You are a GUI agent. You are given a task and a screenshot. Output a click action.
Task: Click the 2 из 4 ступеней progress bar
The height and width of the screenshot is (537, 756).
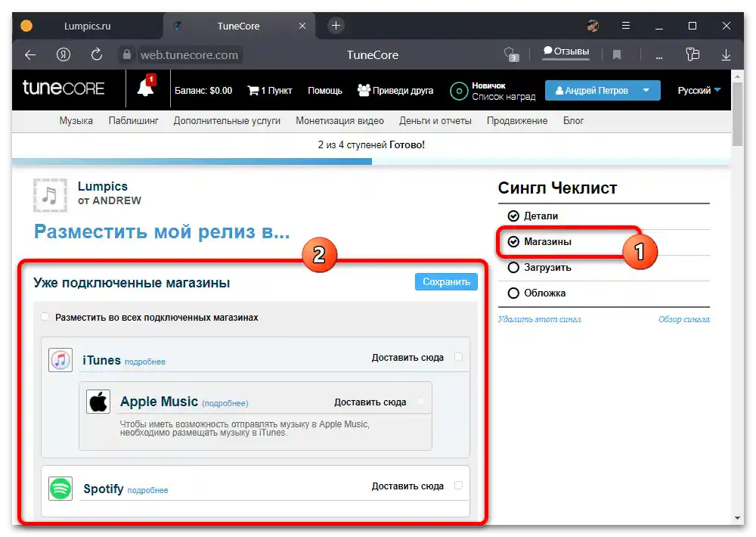(x=371, y=161)
